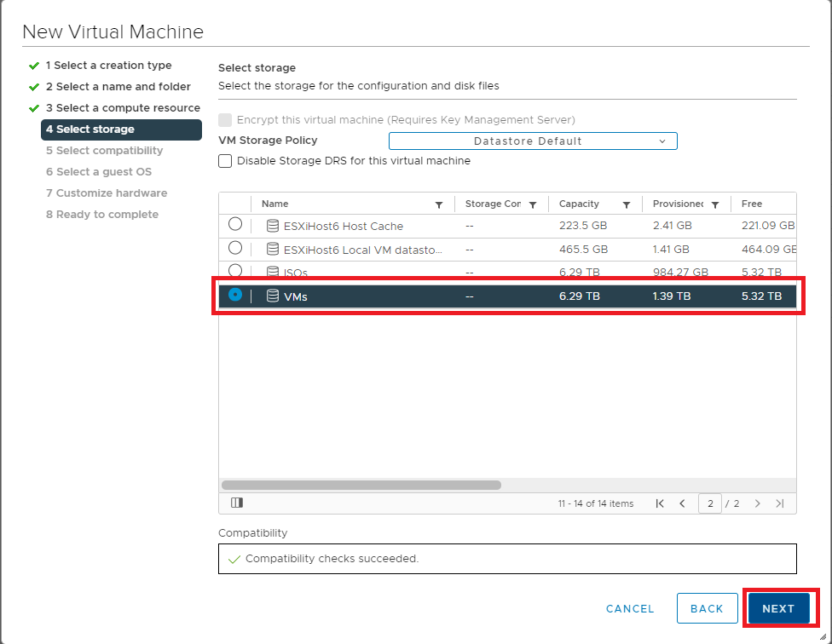Select ESXiHost6 Local VM datastore radio button
832x644 pixels.
click(235, 248)
